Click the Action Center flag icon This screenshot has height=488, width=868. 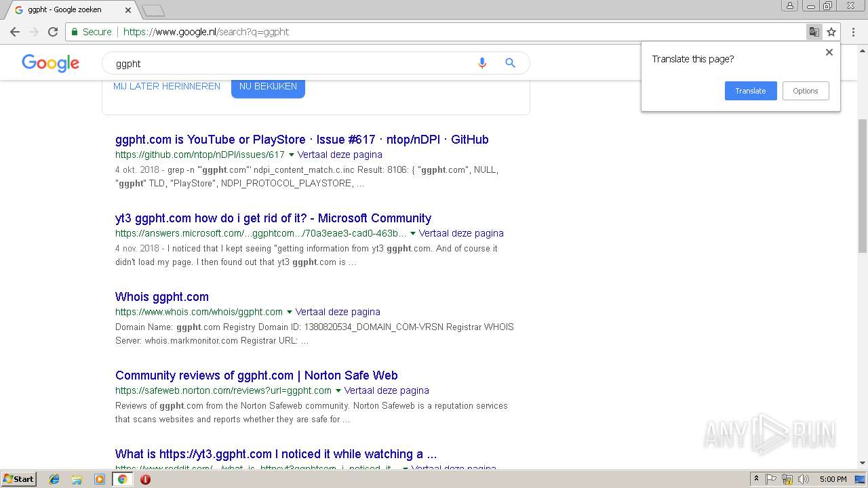tap(771, 479)
